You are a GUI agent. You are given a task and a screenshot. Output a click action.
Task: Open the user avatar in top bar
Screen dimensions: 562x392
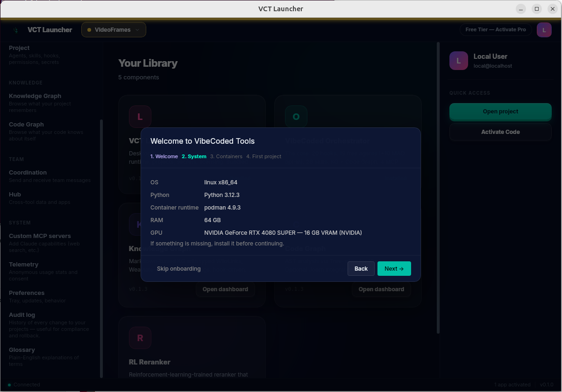(544, 30)
